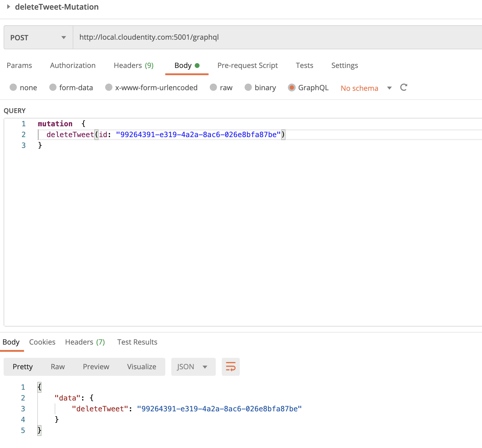
Task: Collapse response JSON at opening brace
Action: click(x=39, y=387)
